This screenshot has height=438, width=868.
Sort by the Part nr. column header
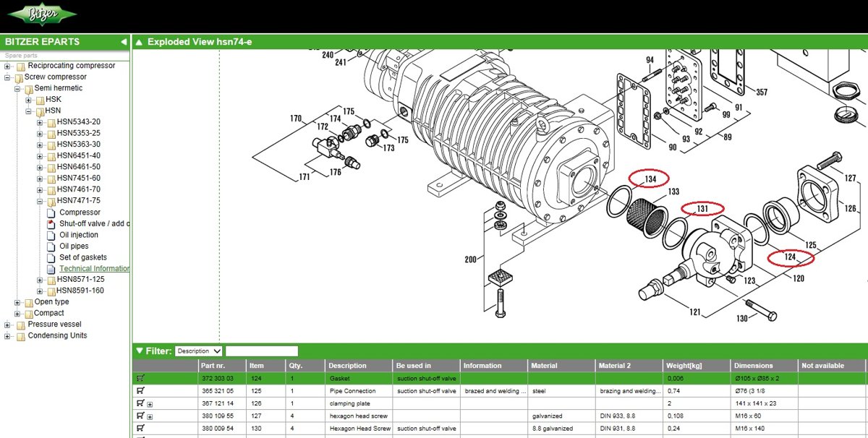(221, 366)
